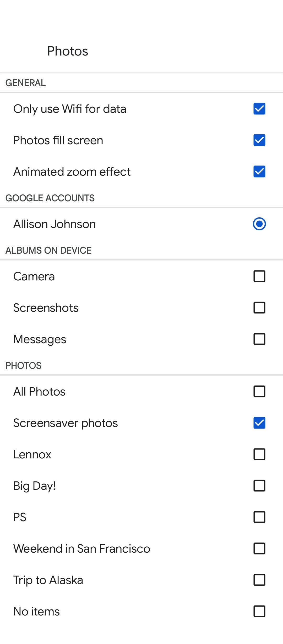Uncheck the Only use Wifi for data checkbox
The image size is (283, 644).
(259, 109)
